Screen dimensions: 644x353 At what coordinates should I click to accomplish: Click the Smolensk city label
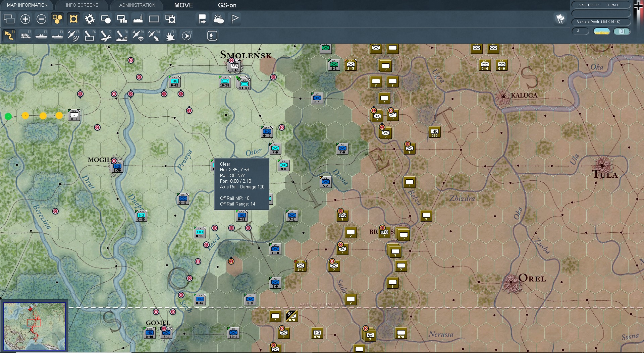246,55
